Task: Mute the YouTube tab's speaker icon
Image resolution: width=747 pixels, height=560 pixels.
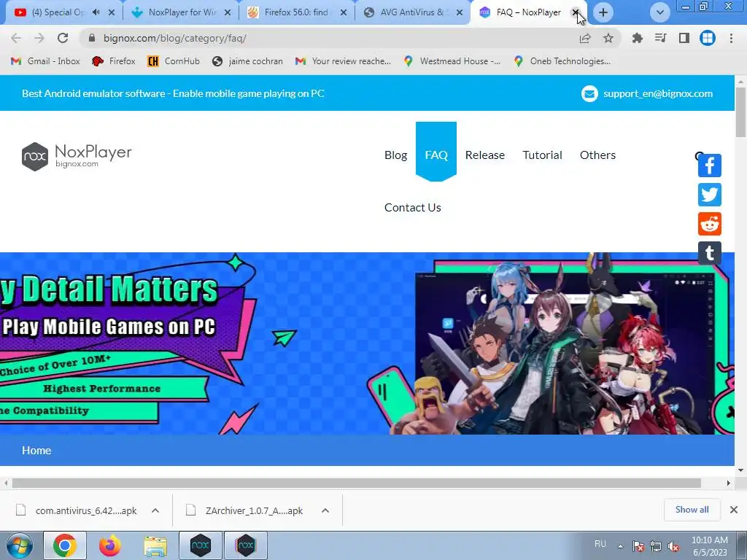Action: (96, 12)
